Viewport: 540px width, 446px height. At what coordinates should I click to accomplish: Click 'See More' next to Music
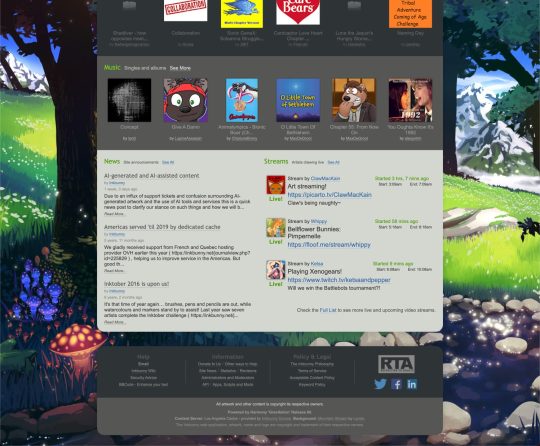point(180,68)
